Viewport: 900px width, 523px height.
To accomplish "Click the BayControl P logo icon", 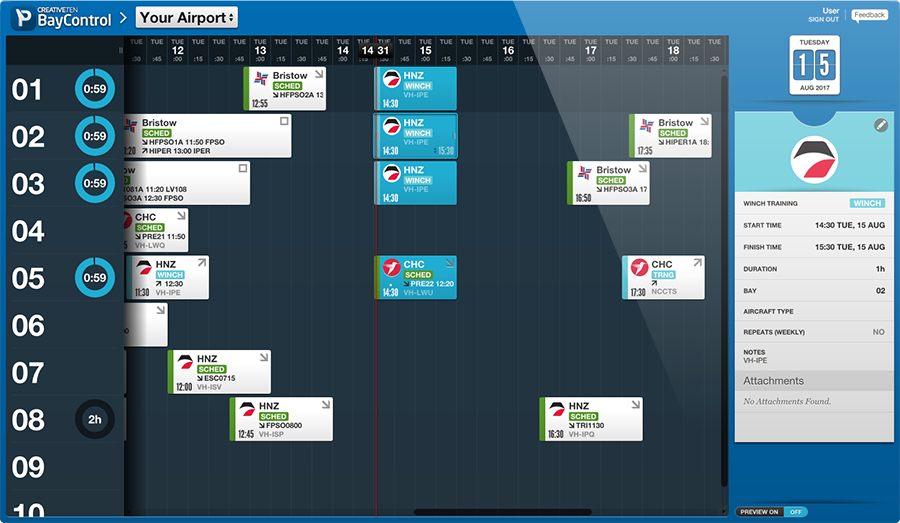I will tap(24, 18).
